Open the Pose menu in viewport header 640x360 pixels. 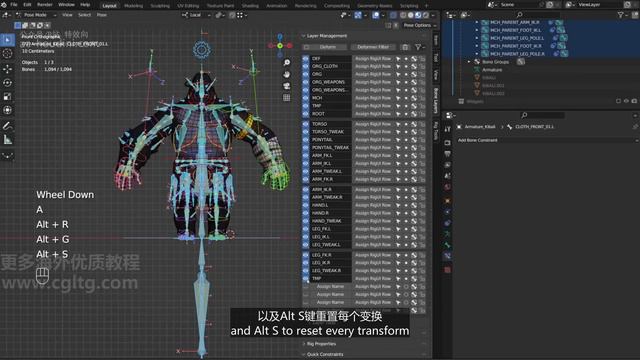pos(102,15)
